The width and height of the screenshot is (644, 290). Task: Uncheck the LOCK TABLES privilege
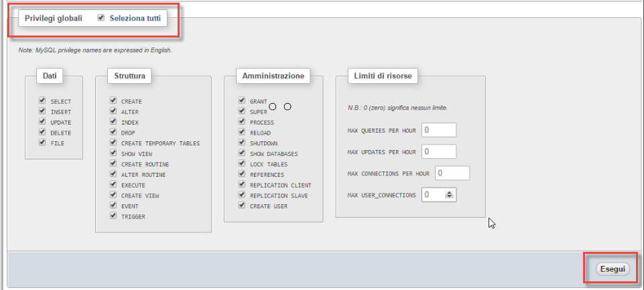pyautogui.click(x=241, y=164)
